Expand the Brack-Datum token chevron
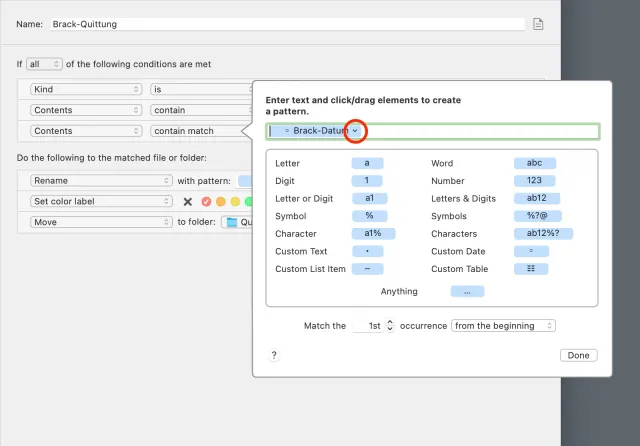The image size is (640, 446). [356, 131]
